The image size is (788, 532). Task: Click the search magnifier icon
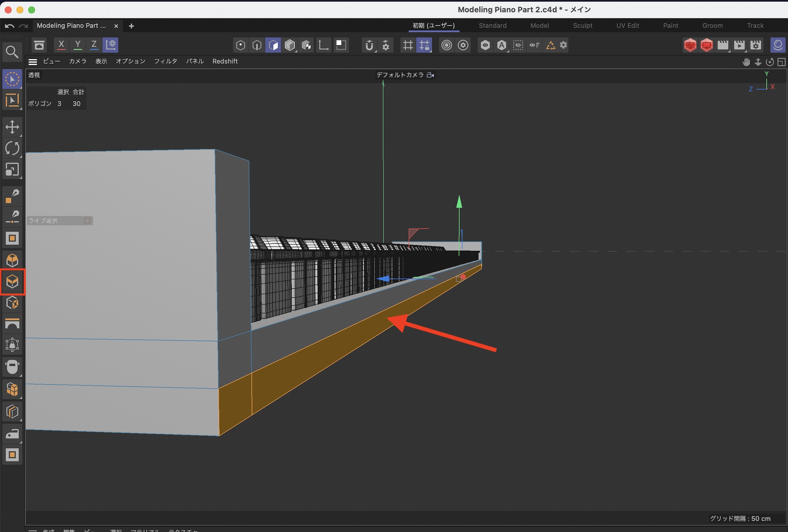tap(12, 52)
